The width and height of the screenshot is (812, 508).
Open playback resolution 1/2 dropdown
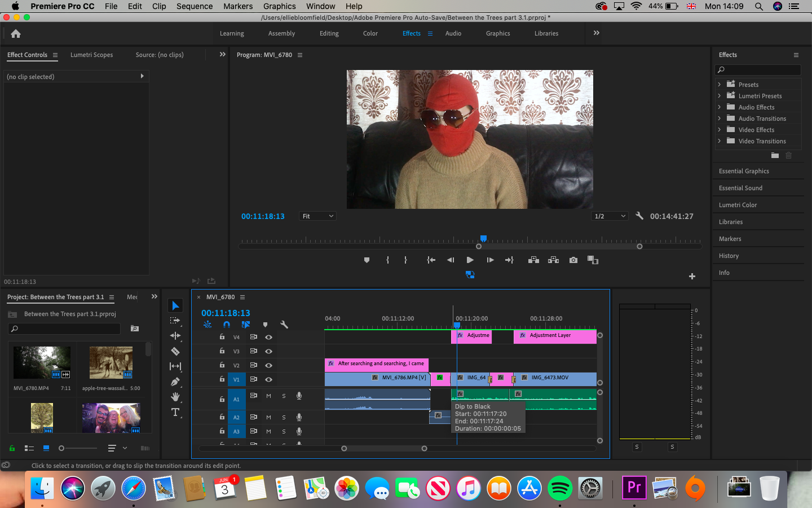[610, 216]
